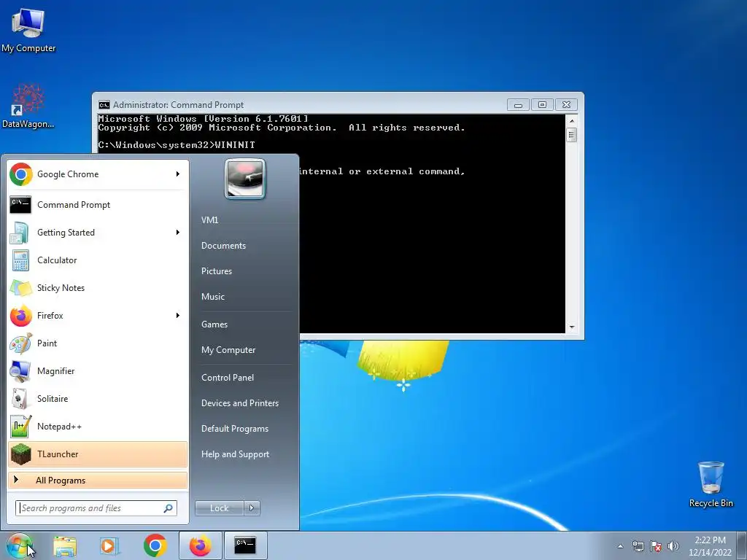Click the Lock button
Screen dimensions: 747x560
220,508
